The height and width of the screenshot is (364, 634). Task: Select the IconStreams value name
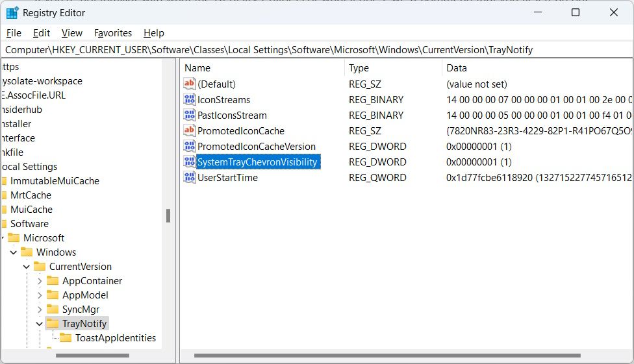223,100
